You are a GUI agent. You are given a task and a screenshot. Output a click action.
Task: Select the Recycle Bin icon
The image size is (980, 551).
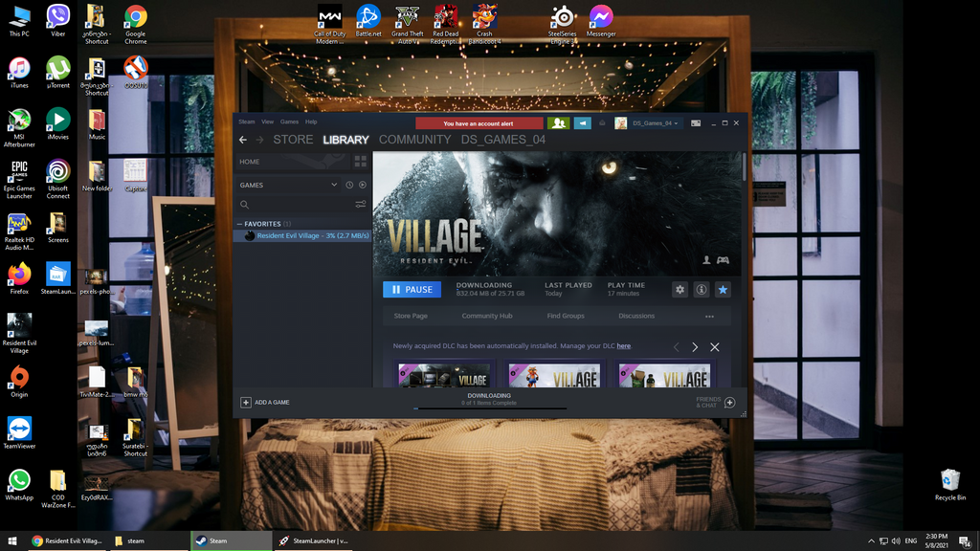coord(950,485)
